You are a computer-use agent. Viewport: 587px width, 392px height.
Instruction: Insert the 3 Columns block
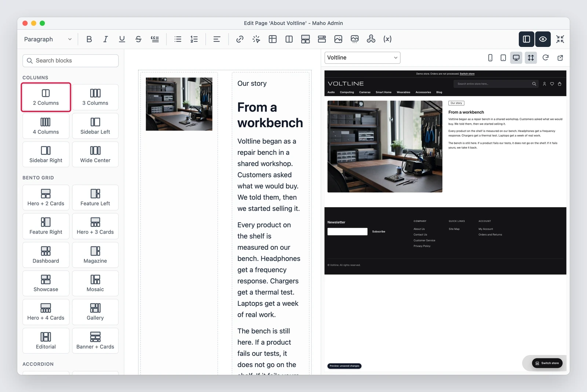click(95, 97)
